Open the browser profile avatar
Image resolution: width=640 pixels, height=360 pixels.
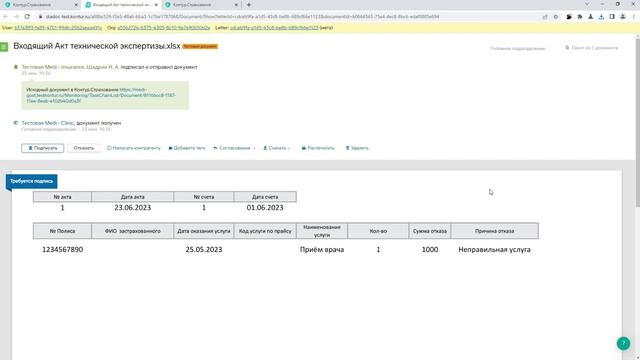point(623,17)
